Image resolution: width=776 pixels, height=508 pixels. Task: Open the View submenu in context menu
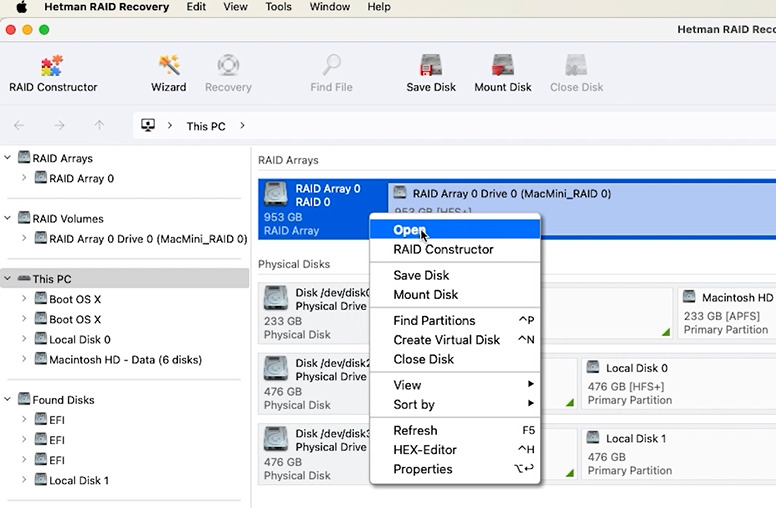click(x=455, y=385)
